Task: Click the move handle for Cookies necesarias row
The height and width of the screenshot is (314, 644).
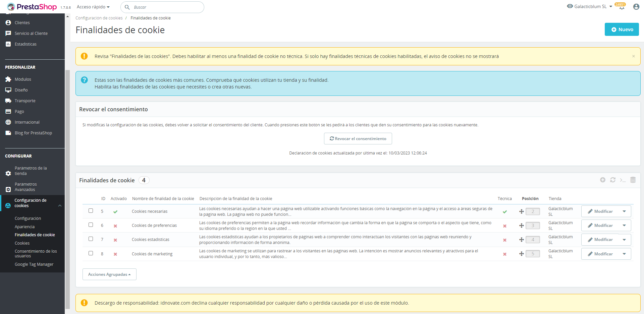Action: [x=522, y=211]
